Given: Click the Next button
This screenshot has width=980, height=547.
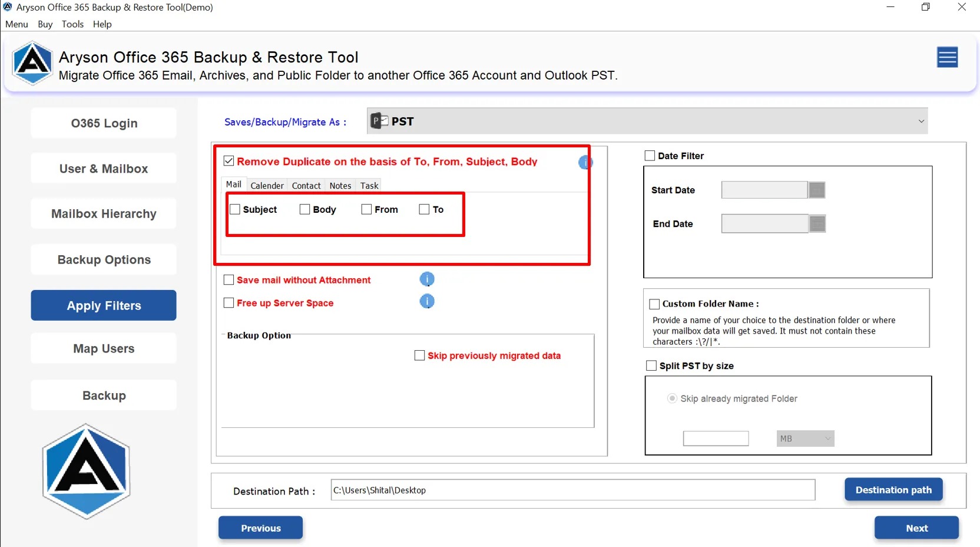Looking at the screenshot, I should coord(916,528).
